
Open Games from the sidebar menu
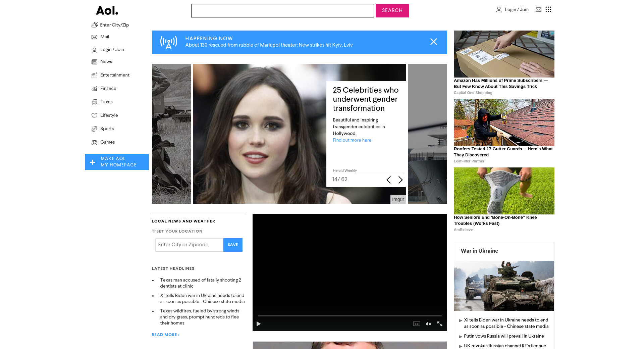coord(107,142)
